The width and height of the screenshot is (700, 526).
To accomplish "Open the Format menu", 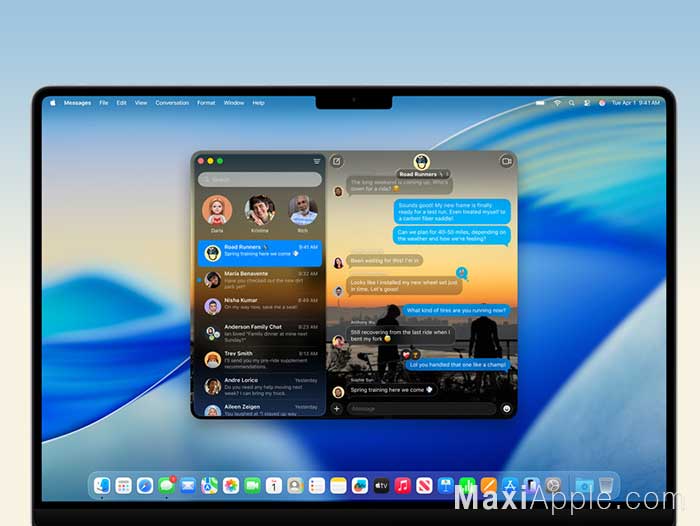I will tap(206, 103).
